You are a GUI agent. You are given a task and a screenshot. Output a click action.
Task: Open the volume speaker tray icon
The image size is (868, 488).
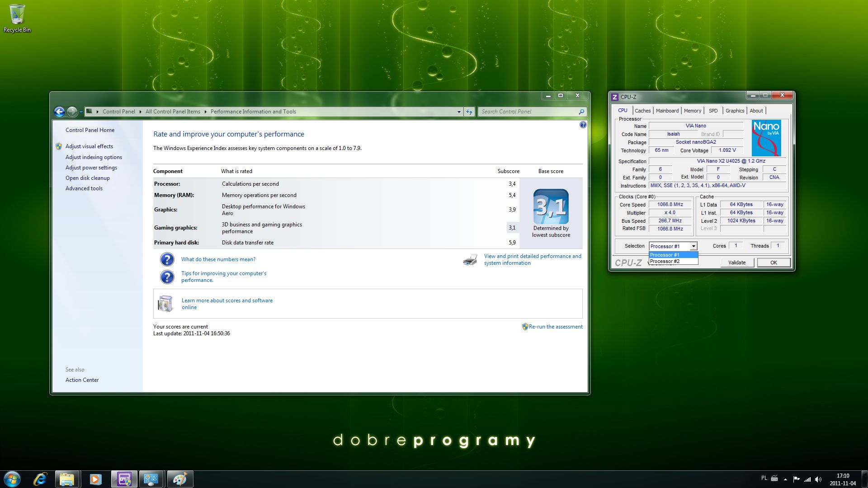[818, 479]
